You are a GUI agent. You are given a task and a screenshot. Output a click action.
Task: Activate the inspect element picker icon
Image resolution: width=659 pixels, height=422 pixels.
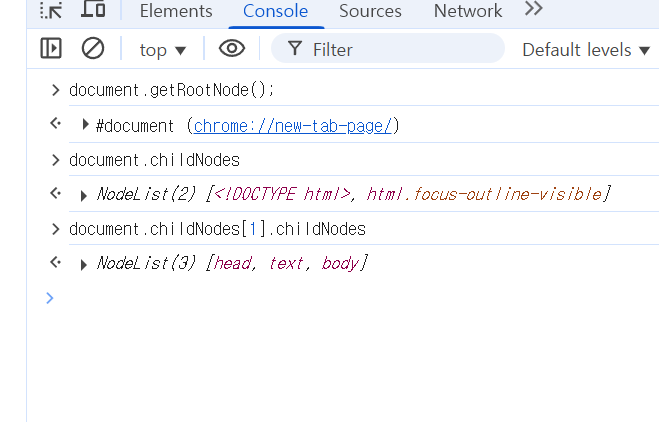point(51,10)
